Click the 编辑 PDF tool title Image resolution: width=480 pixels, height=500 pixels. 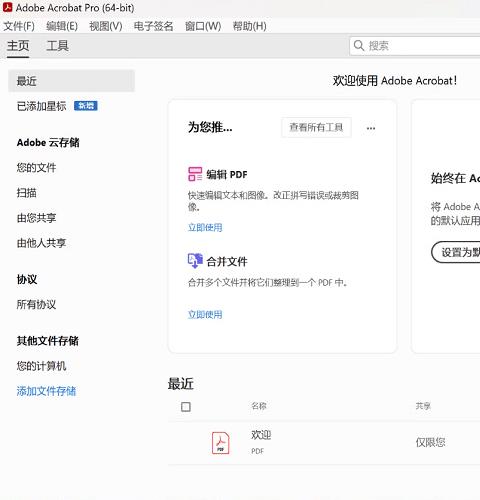click(227, 174)
